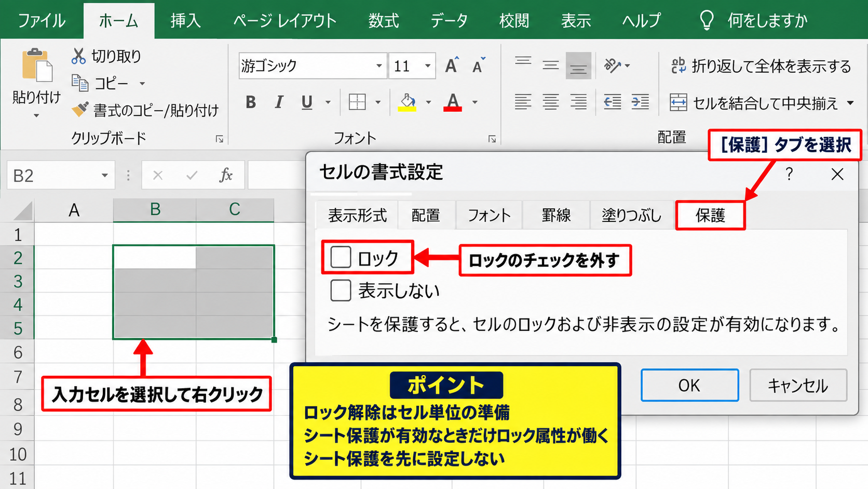The width and height of the screenshot is (868, 489).
Task: Apply borders with the border grid icon
Action: [357, 102]
